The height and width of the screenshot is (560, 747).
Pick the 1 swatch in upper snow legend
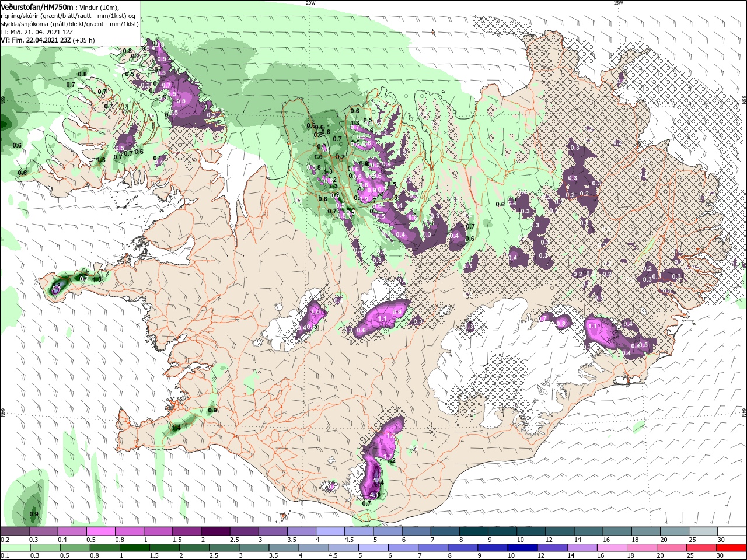coord(158,531)
